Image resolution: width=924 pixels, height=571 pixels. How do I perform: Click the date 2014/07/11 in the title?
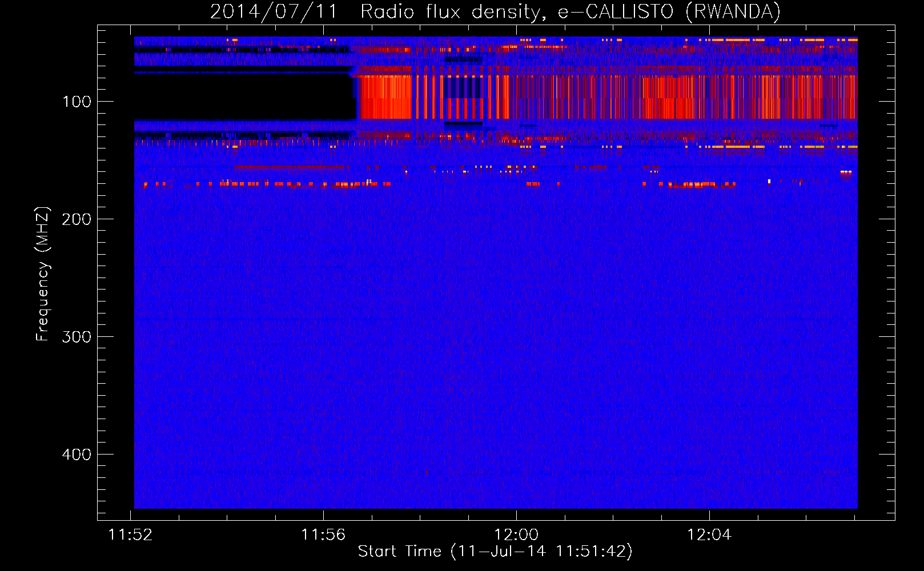pyautogui.click(x=274, y=11)
